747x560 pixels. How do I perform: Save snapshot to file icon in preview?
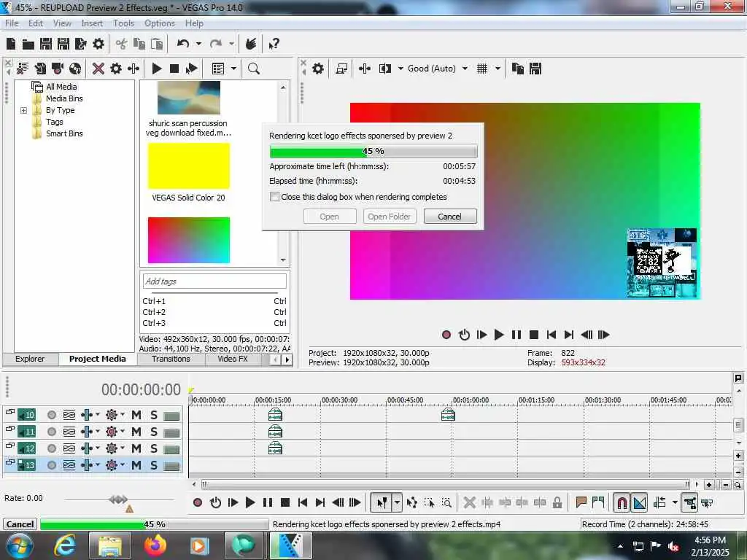tap(535, 69)
